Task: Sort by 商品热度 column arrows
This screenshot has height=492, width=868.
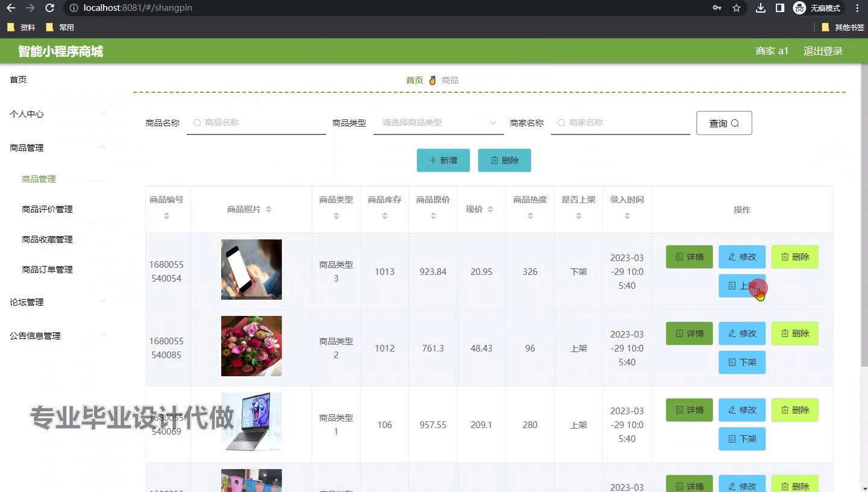Action: tap(530, 215)
